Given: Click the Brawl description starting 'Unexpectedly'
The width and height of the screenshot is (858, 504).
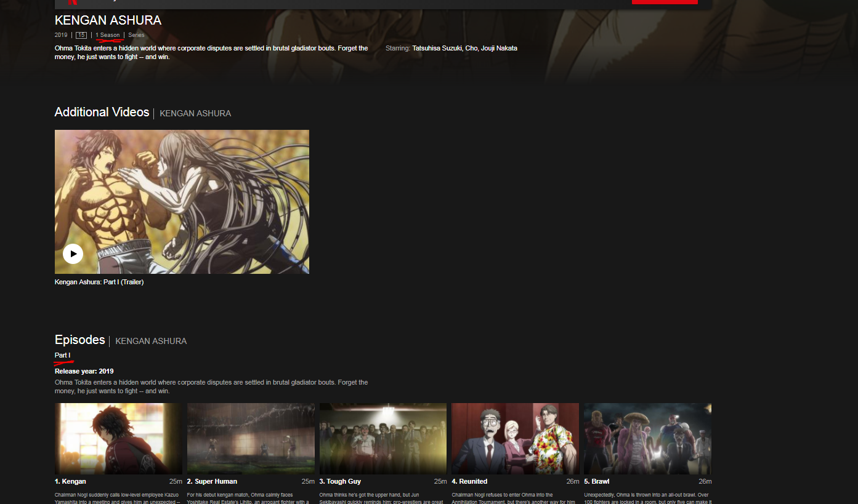Looking at the screenshot, I should point(647,498).
